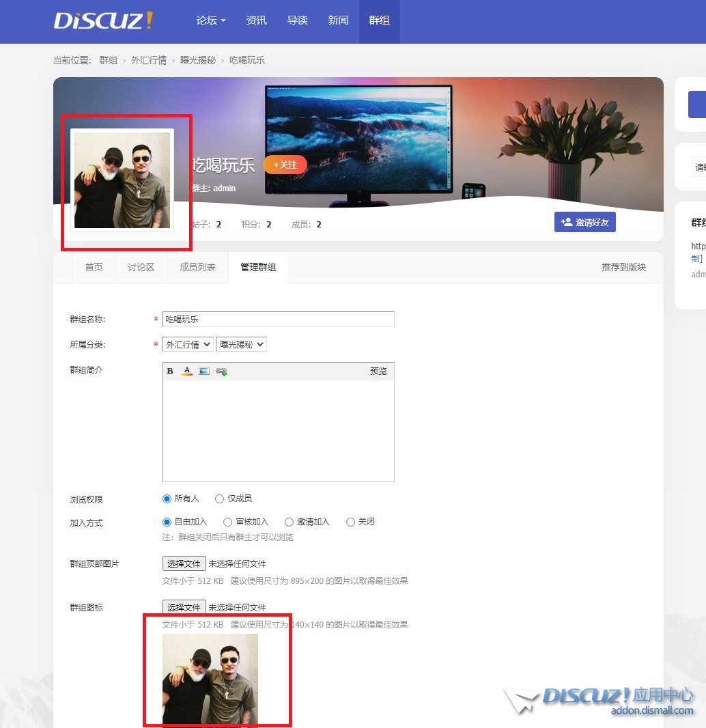Click the group avatar in the banner
The image size is (706, 728).
click(122, 180)
